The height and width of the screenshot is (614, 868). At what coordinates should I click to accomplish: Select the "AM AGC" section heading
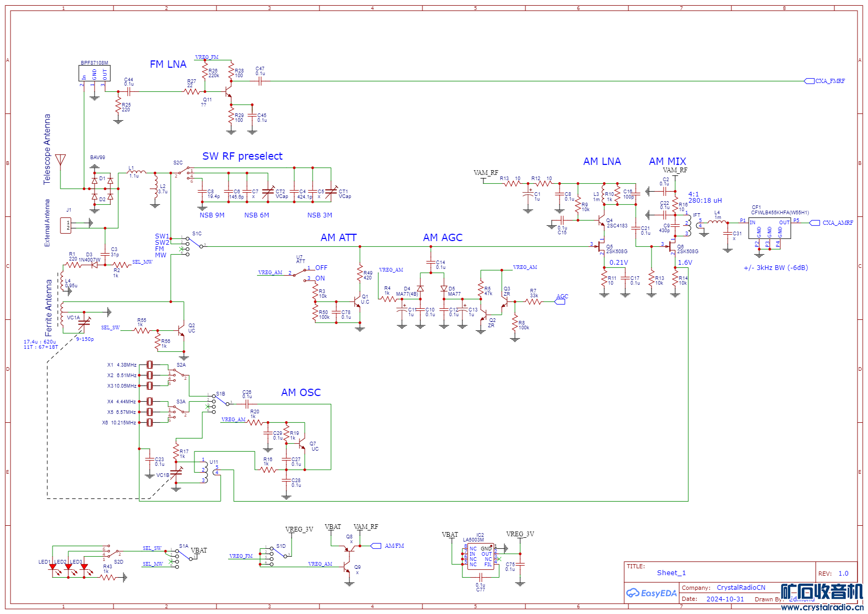coord(443,237)
